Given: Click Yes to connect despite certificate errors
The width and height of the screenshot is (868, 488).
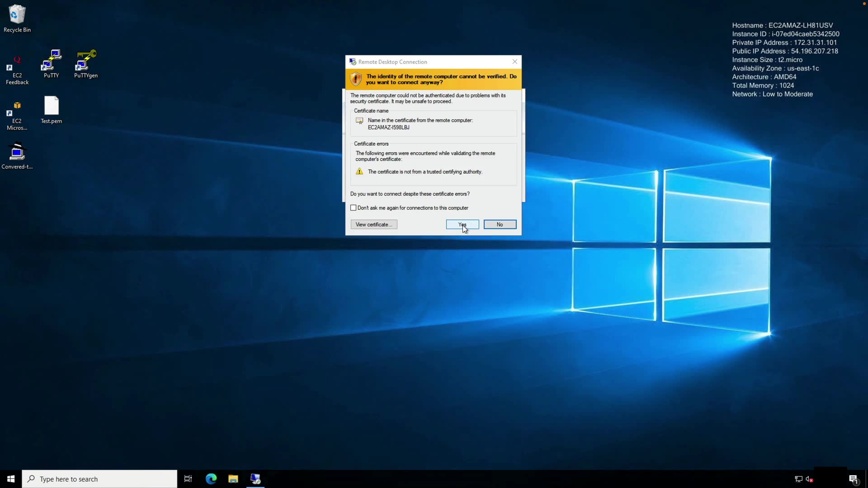Looking at the screenshot, I should tap(462, 225).
